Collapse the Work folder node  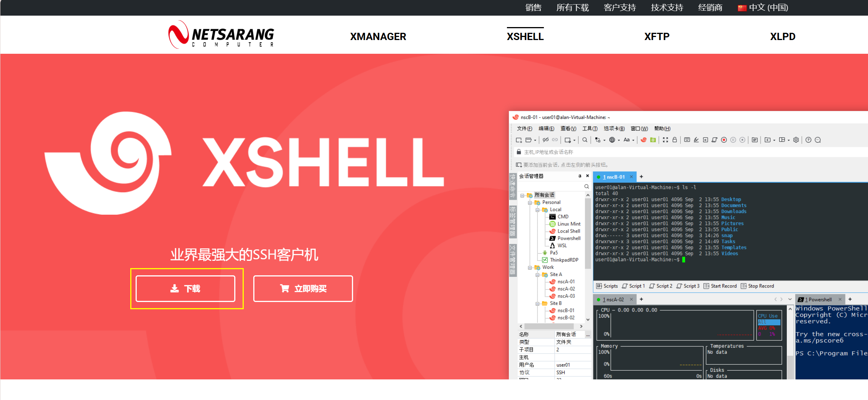[x=530, y=267]
